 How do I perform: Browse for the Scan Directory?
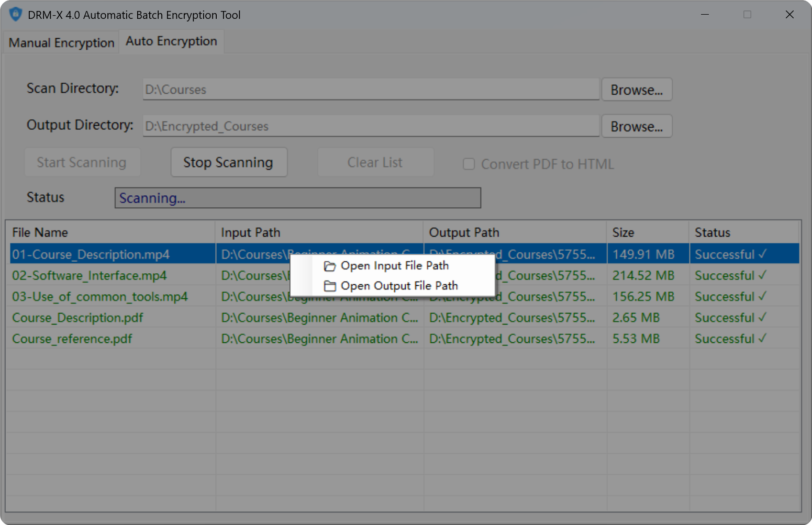click(637, 90)
